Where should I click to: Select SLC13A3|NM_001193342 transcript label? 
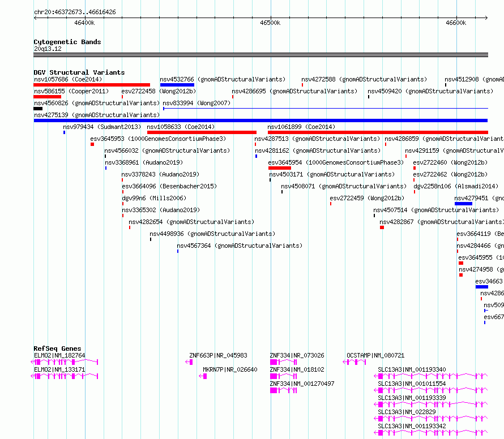pos(412,426)
